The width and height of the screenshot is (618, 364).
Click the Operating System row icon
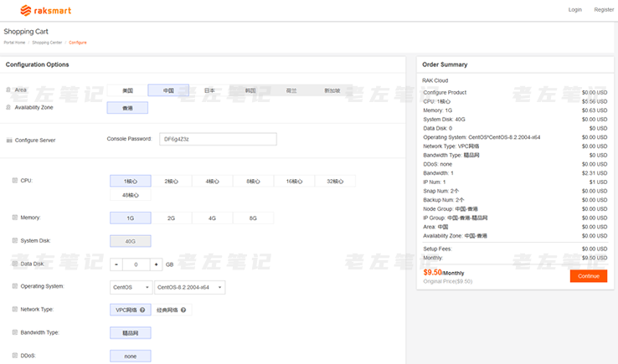(14, 286)
